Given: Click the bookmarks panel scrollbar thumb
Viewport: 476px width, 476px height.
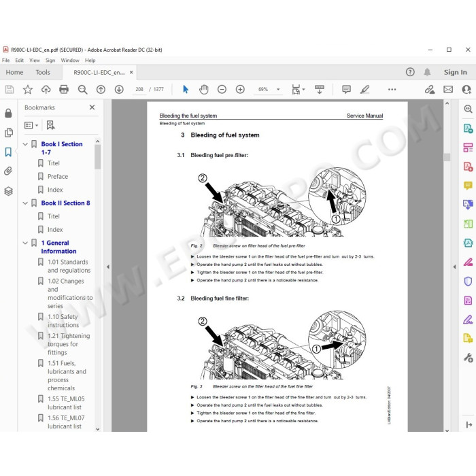Looking at the screenshot, I should [97, 156].
